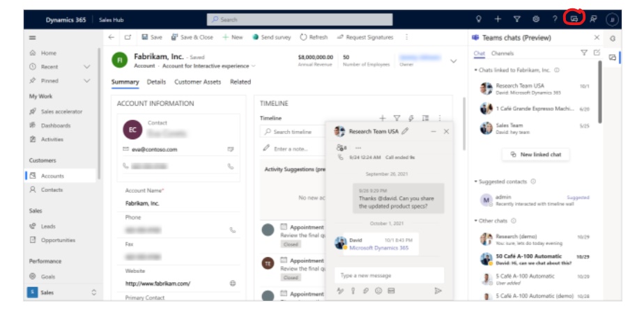644x312 pixels.
Task: Click the Search timeline field
Action: (x=293, y=132)
